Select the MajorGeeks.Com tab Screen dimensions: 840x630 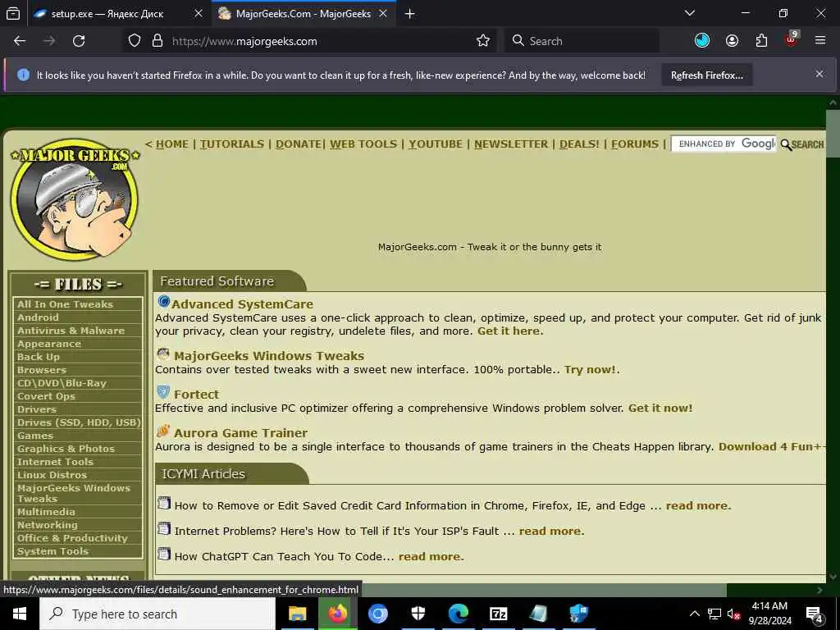coord(304,14)
